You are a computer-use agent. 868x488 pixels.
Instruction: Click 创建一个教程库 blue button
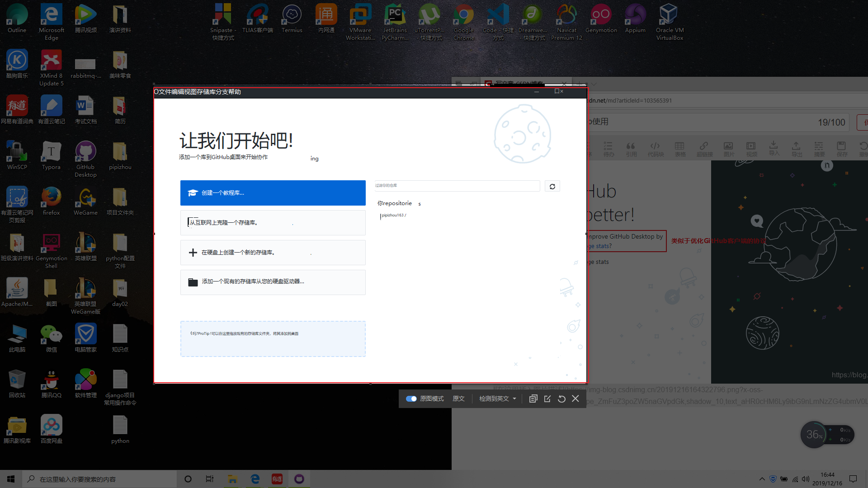click(273, 192)
